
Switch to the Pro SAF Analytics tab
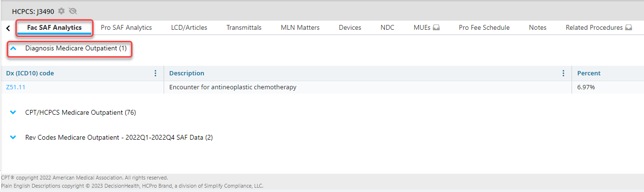pos(126,28)
